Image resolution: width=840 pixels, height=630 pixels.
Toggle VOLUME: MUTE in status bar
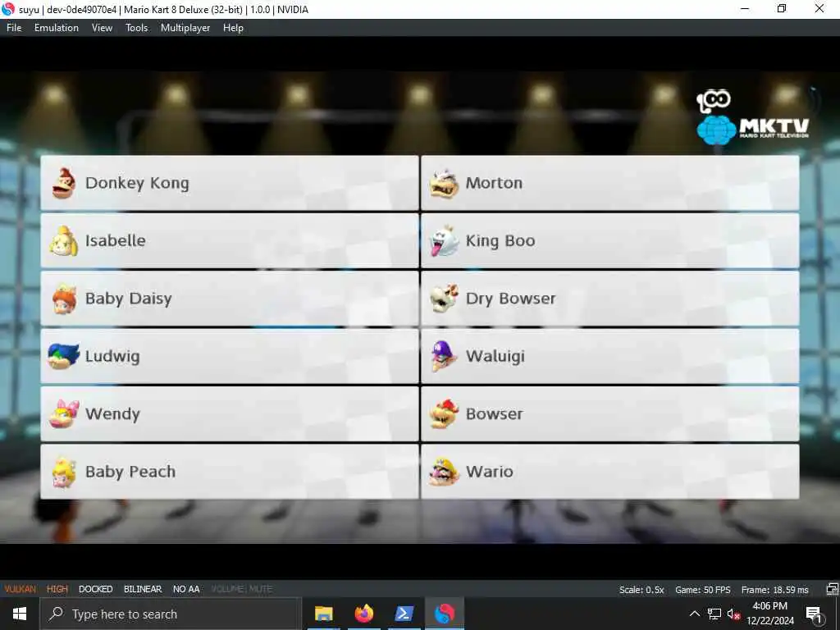(242, 589)
